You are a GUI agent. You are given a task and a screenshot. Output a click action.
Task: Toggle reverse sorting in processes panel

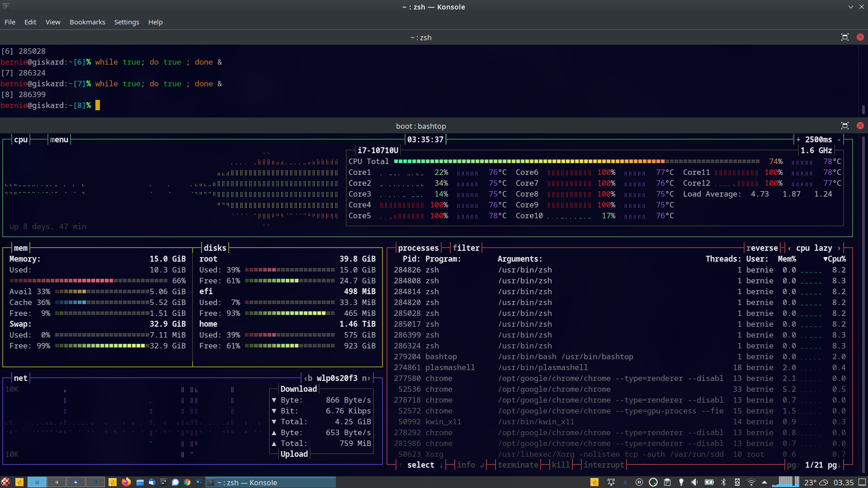tap(762, 248)
